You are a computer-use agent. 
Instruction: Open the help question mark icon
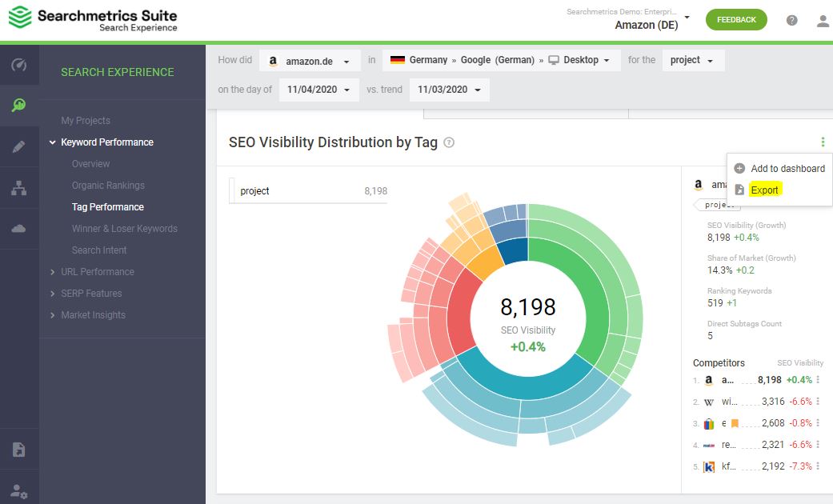pos(791,20)
